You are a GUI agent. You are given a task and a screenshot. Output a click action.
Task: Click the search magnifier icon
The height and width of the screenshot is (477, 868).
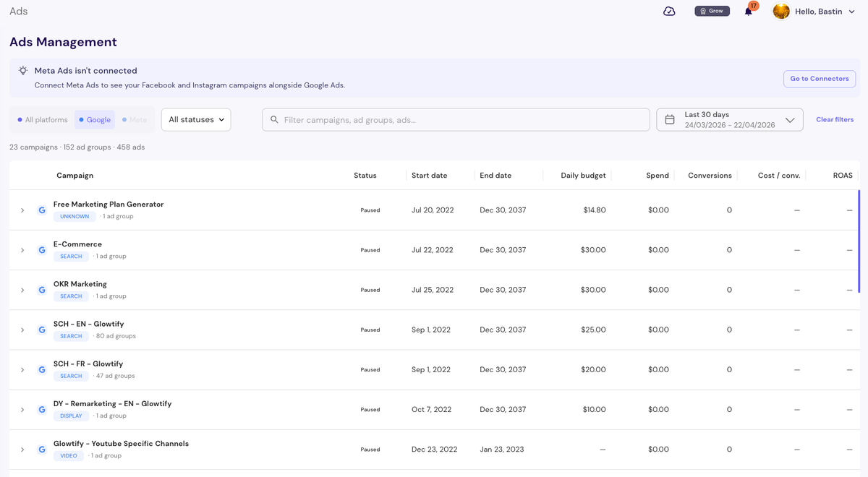[274, 120]
